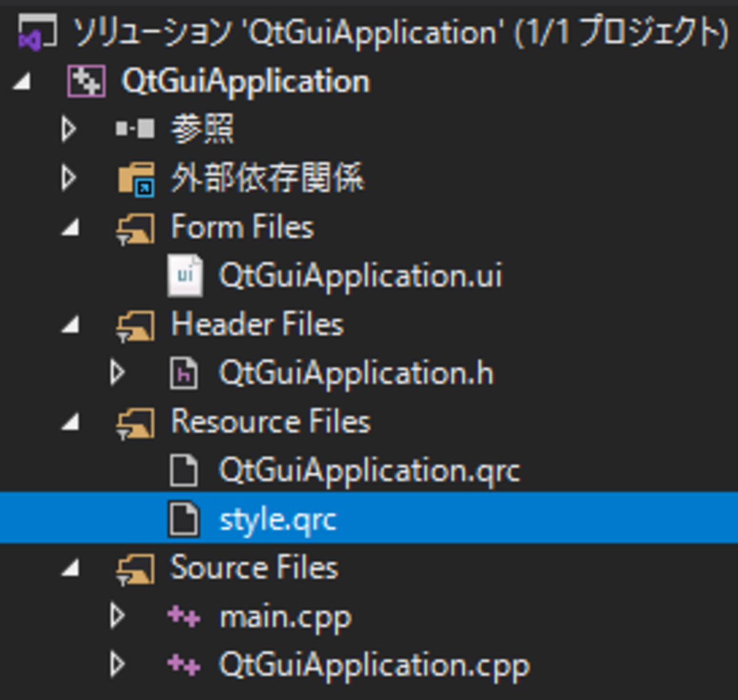Viewport: 738px width, 700px height.
Task: Click the external dependencies folder icon
Action: 136,179
